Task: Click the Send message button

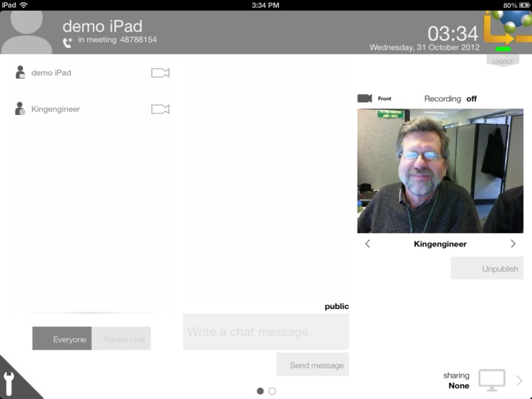Action: pyautogui.click(x=313, y=364)
